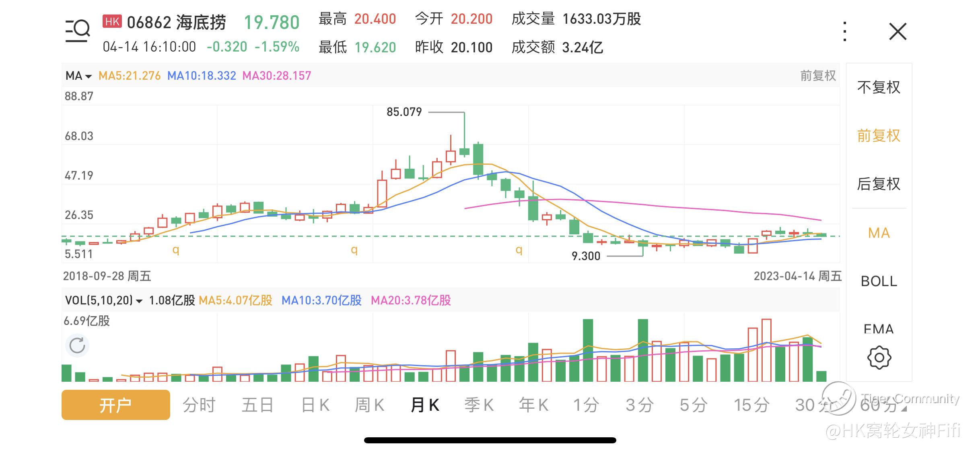Open the three-dot more options menu

tap(845, 31)
